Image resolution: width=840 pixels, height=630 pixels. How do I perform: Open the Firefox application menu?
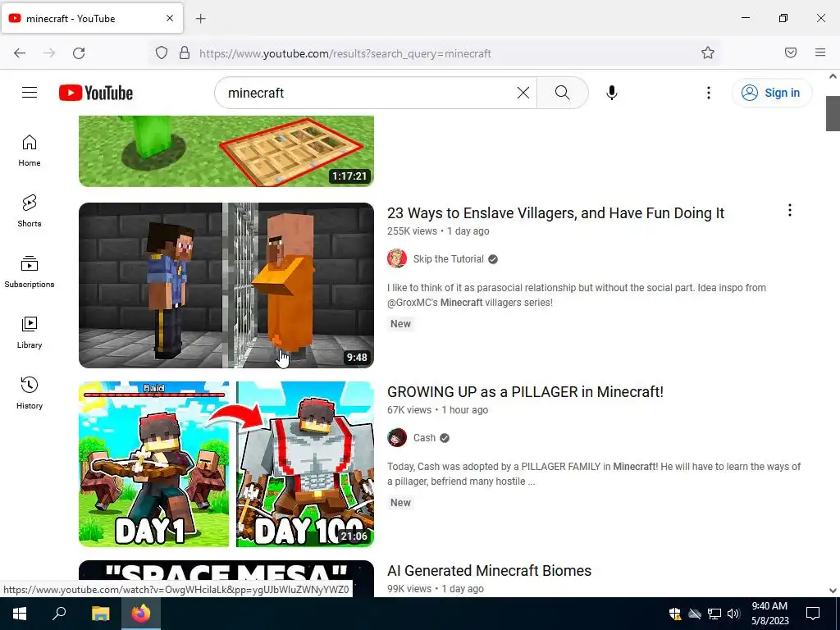[x=820, y=52]
